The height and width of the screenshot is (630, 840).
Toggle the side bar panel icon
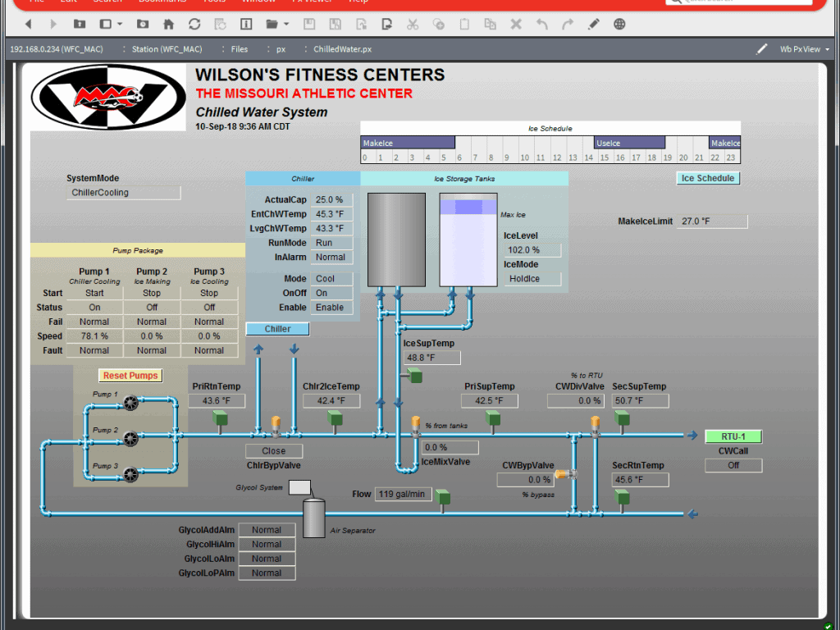coord(106,24)
